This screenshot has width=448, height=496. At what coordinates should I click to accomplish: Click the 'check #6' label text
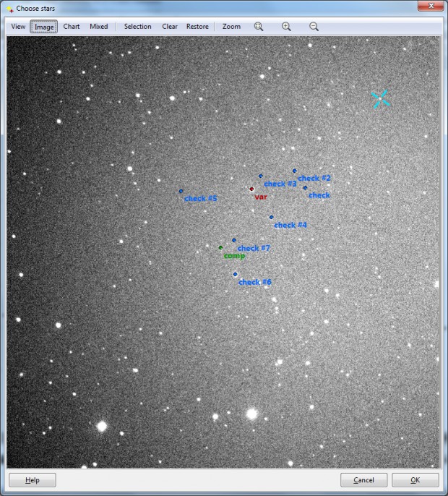(255, 282)
